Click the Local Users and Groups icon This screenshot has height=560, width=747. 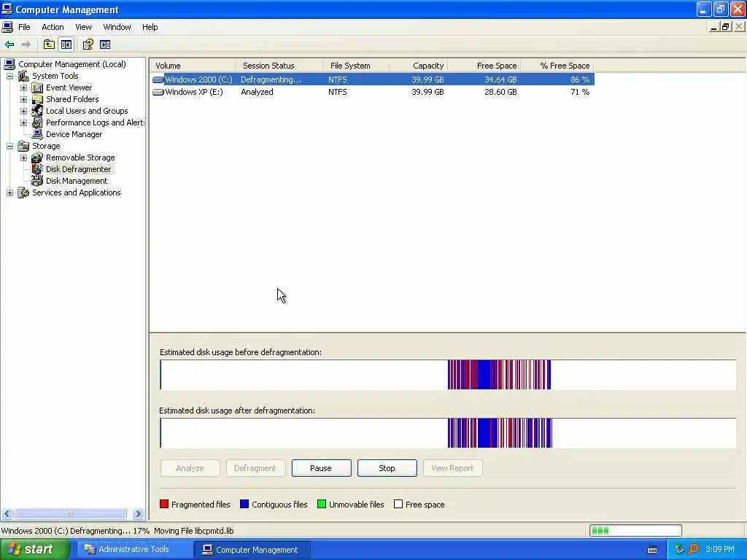(37, 111)
